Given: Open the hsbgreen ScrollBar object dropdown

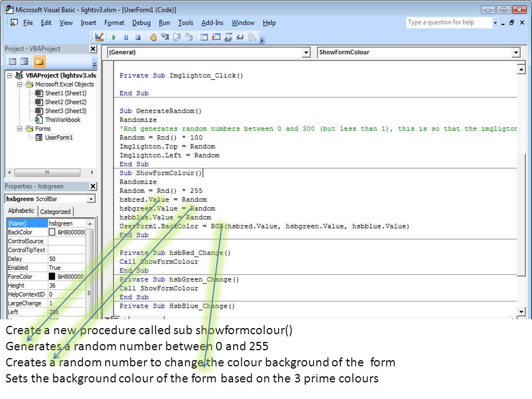Looking at the screenshot, I should click(91, 199).
